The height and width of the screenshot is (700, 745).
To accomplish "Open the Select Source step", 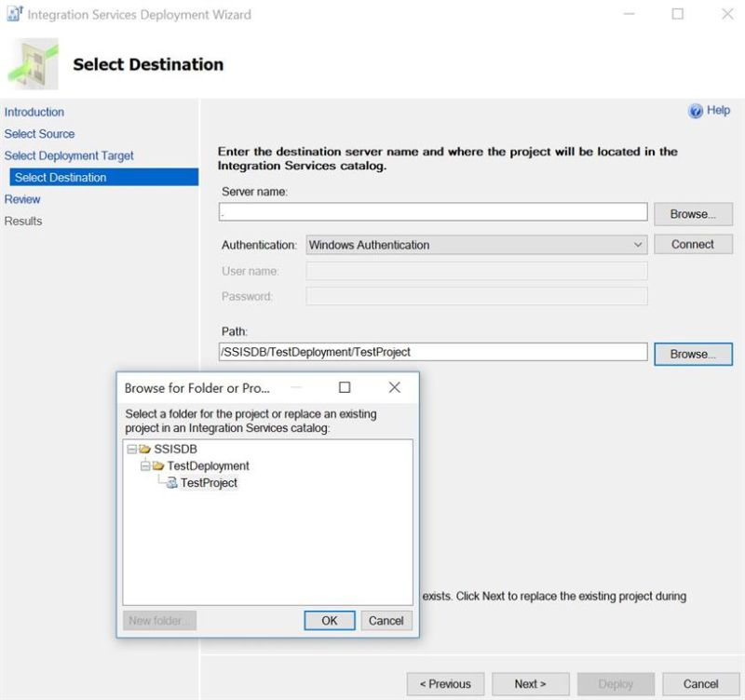I will tap(39, 133).
